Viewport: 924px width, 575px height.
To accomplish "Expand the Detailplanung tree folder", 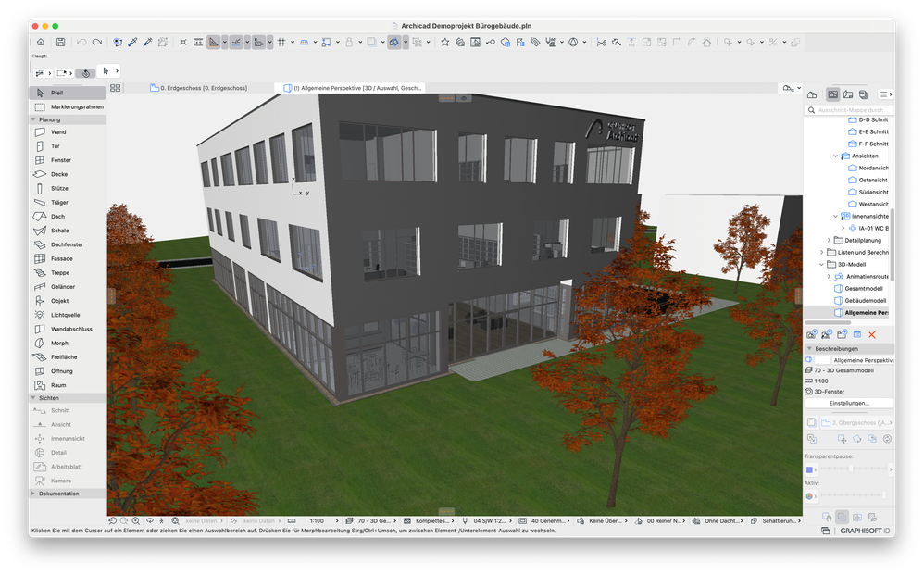I will [829, 241].
